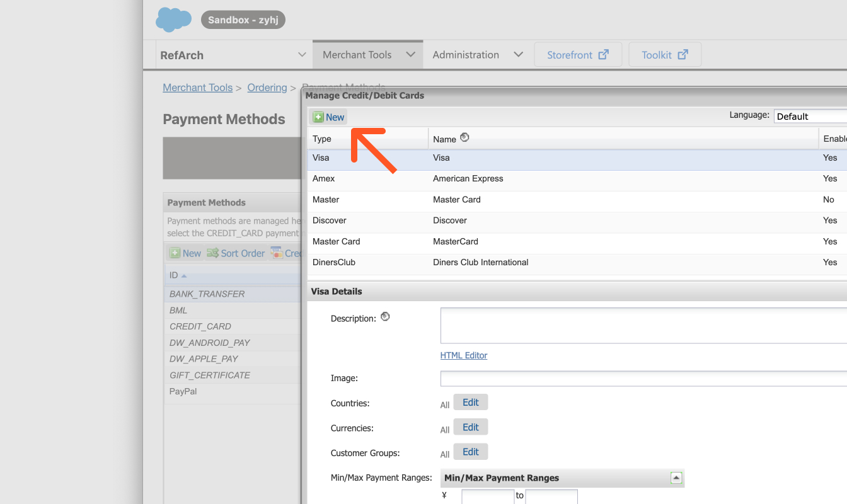Open the Storefront in new window
Screen dimensions: 847x504
[x=578, y=55]
